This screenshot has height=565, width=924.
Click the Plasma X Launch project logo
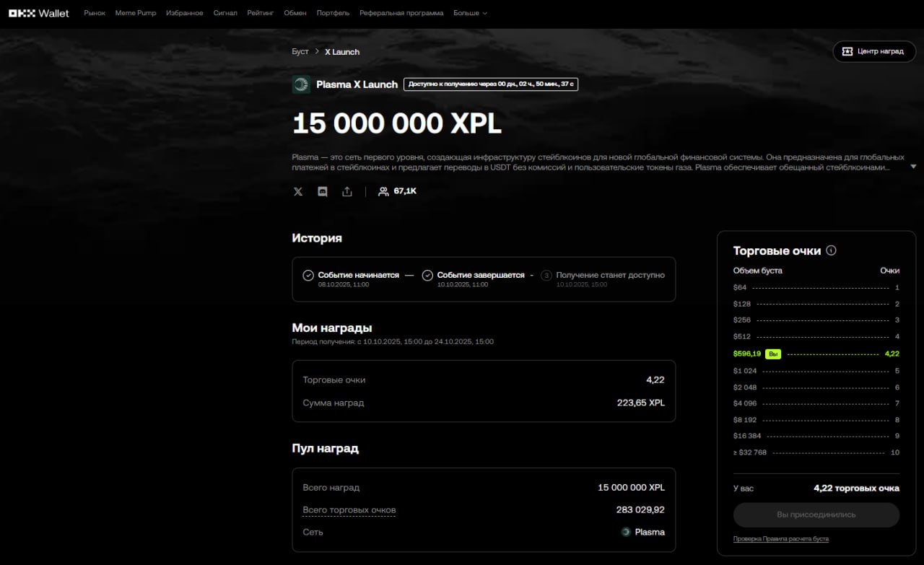point(301,84)
